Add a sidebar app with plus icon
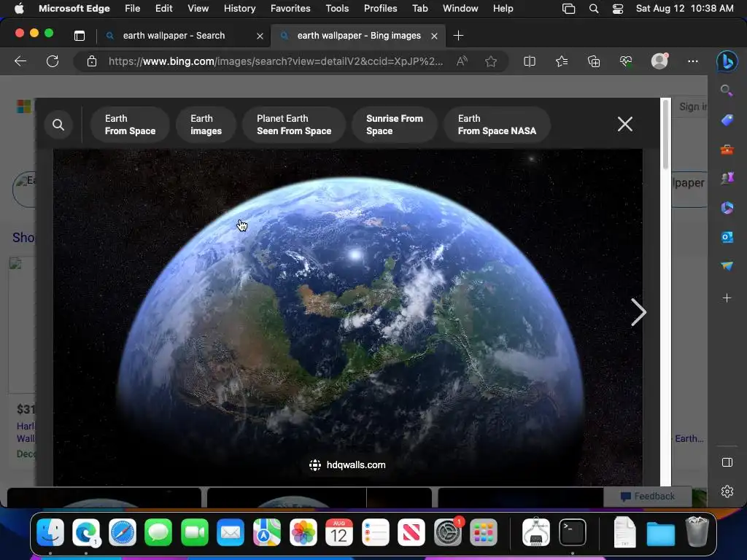 pos(727,298)
